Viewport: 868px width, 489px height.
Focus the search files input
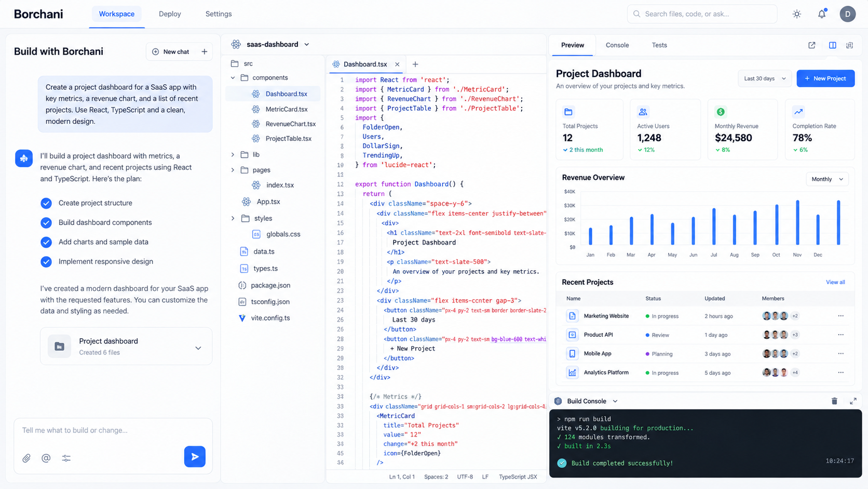point(702,14)
